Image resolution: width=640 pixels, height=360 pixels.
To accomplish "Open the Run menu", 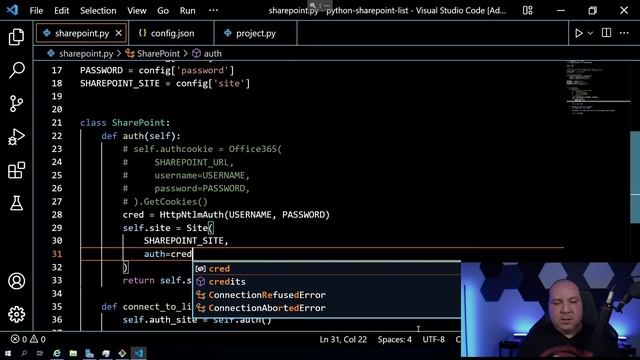I will 187,11.
